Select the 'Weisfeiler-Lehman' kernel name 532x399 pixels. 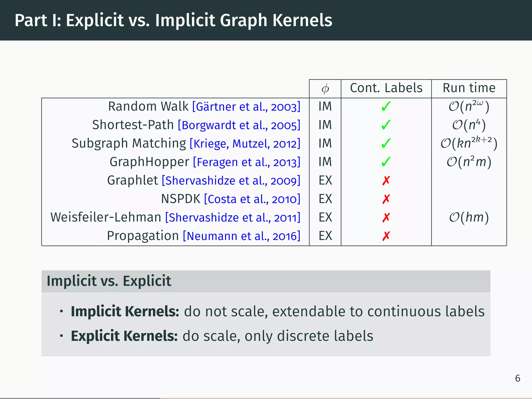(x=106, y=217)
